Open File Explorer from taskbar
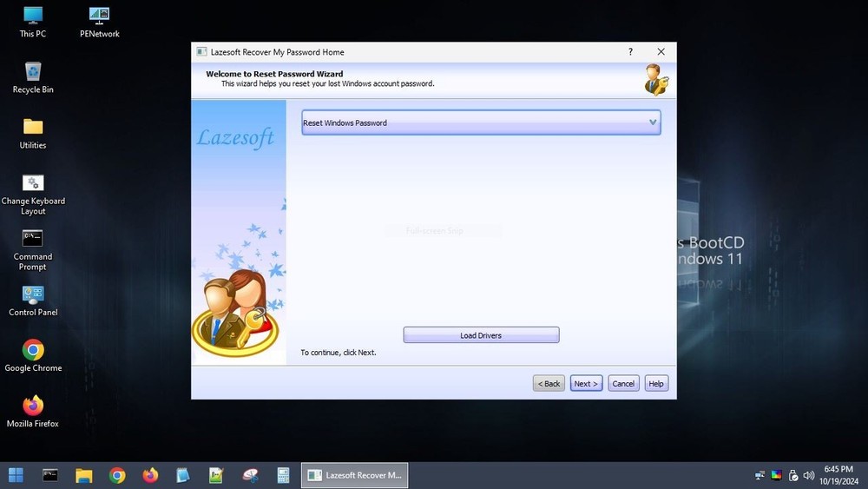The width and height of the screenshot is (868, 489). [84, 475]
